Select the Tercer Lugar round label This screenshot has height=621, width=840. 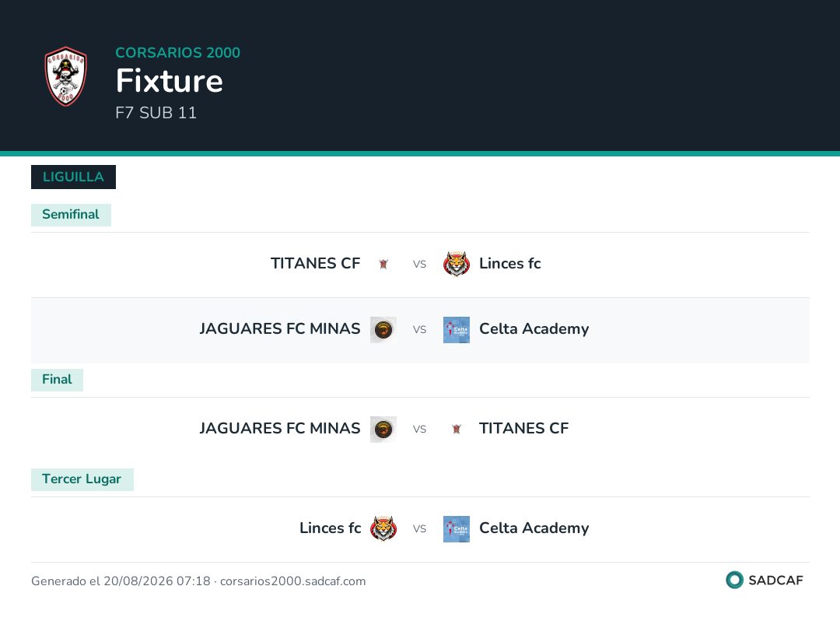tap(82, 479)
